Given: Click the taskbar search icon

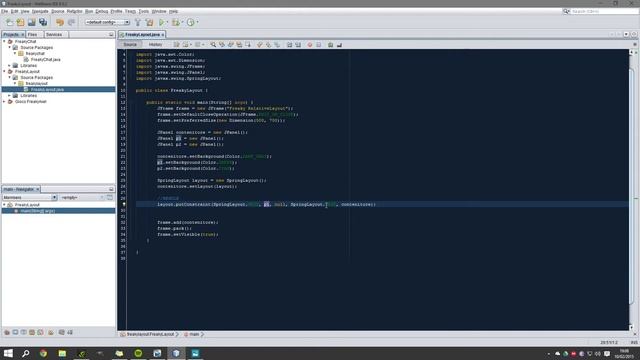Looking at the screenshot, I should coord(25,353).
